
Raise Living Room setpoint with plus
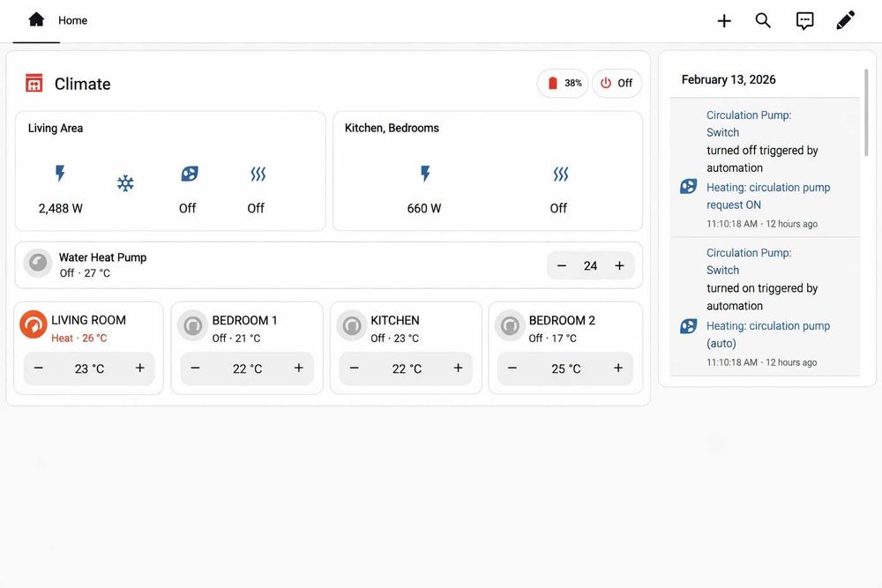tap(139, 368)
